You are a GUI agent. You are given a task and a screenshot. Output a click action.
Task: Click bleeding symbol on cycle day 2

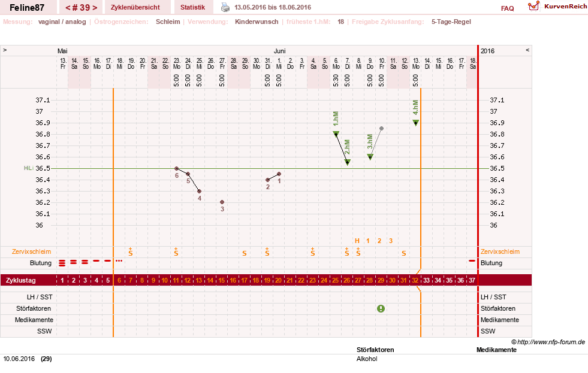pyautogui.click(x=74, y=262)
